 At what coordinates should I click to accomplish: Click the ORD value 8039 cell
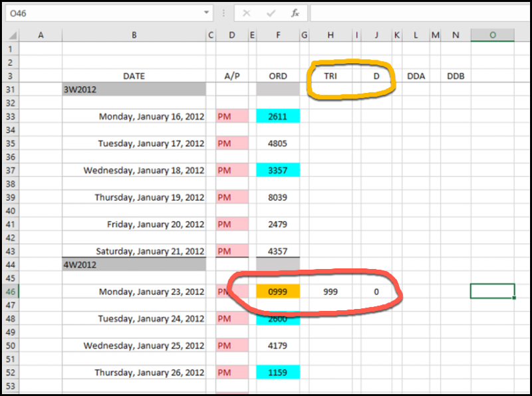(278, 197)
